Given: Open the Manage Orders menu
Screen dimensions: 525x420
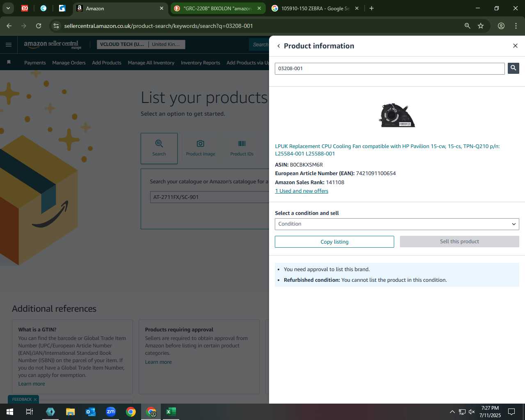Looking at the screenshot, I should [69, 63].
